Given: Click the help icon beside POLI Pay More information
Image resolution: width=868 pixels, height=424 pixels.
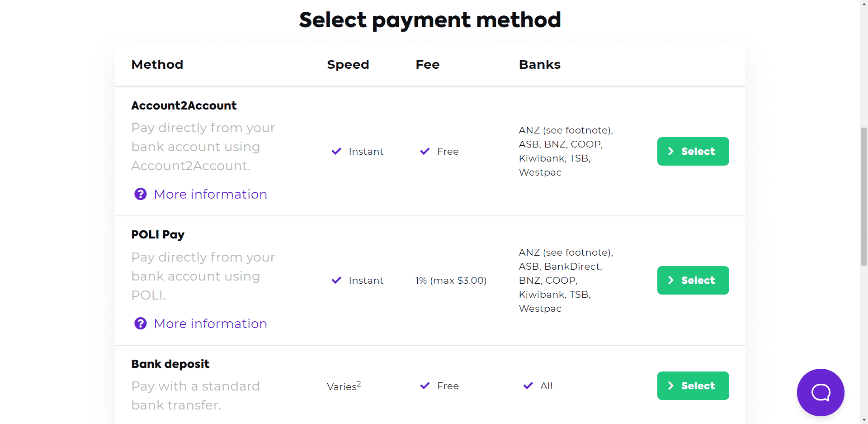Looking at the screenshot, I should tap(140, 323).
